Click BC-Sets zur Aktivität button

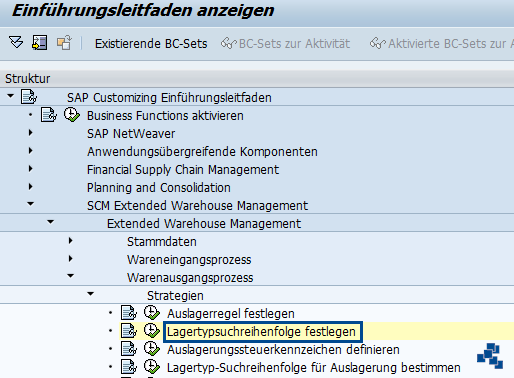point(285,44)
